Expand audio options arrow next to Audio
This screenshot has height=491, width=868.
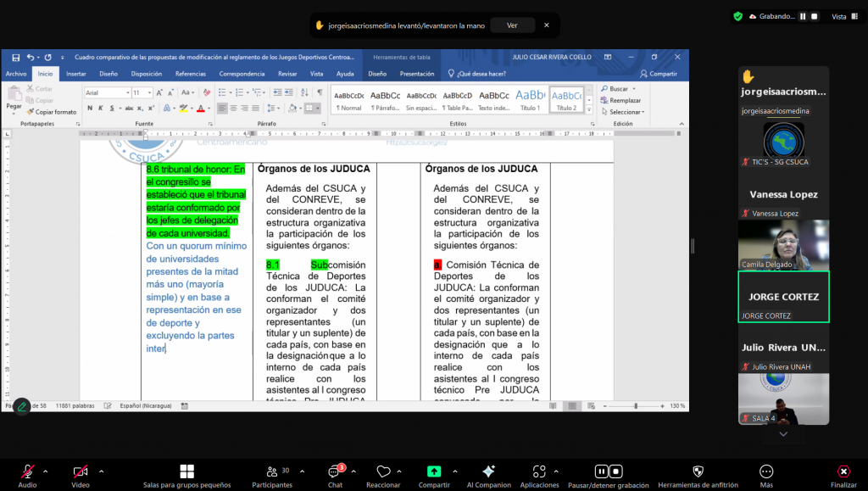click(46, 471)
